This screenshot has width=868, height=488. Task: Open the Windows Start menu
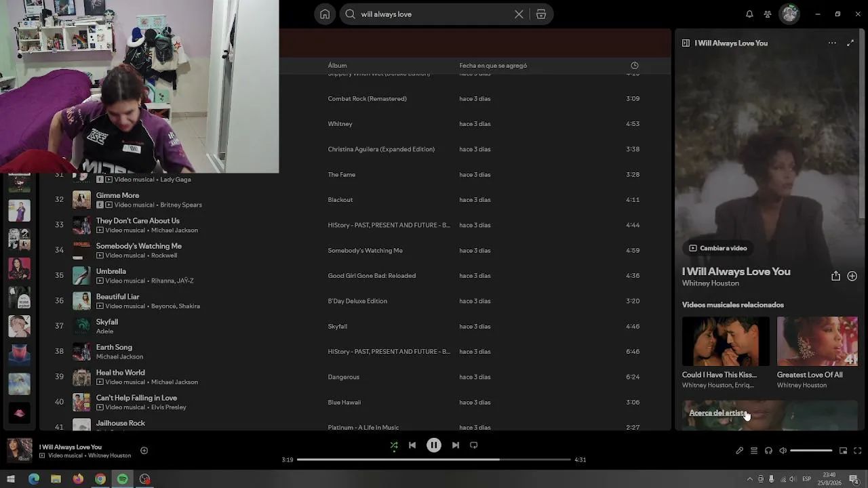11,479
